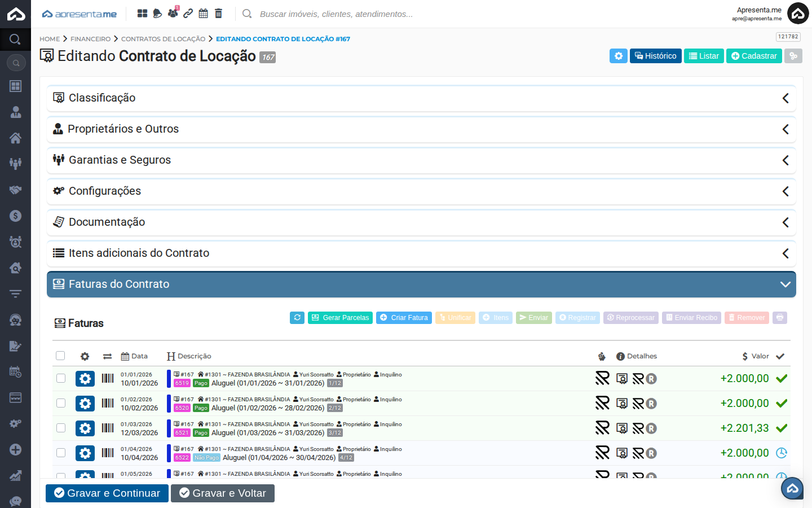This screenshot has width=812, height=508.
Task: Select all invoices with header checkbox
Action: (60, 356)
